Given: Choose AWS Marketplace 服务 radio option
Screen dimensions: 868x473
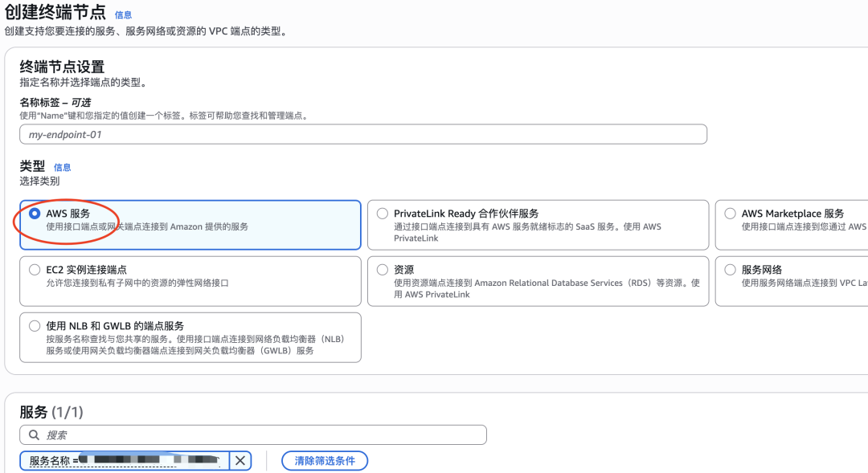Looking at the screenshot, I should tap(730, 214).
